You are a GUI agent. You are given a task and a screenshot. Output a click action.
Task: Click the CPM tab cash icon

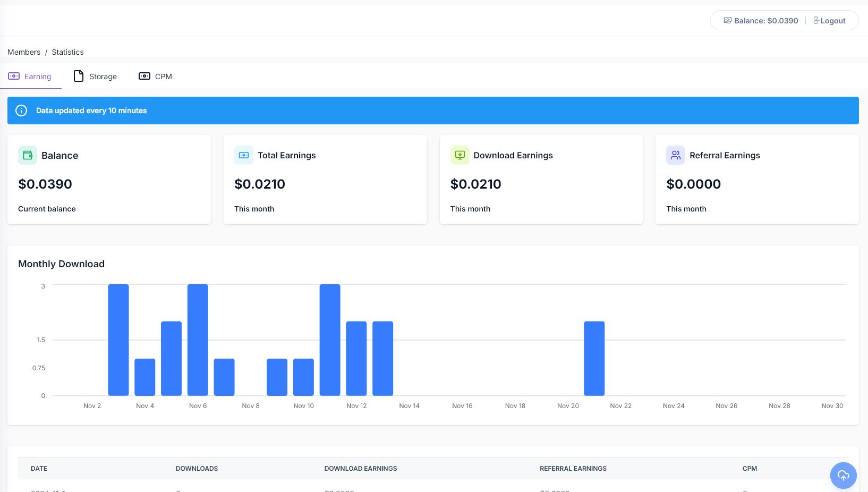point(144,76)
